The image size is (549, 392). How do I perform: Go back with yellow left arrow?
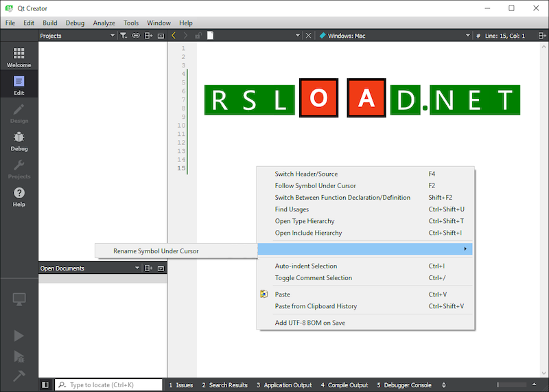(174, 36)
